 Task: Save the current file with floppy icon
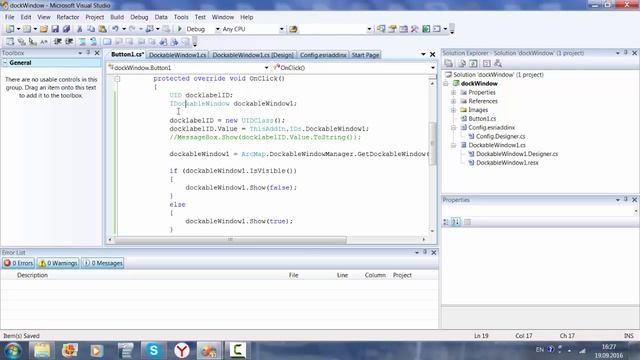[55, 29]
